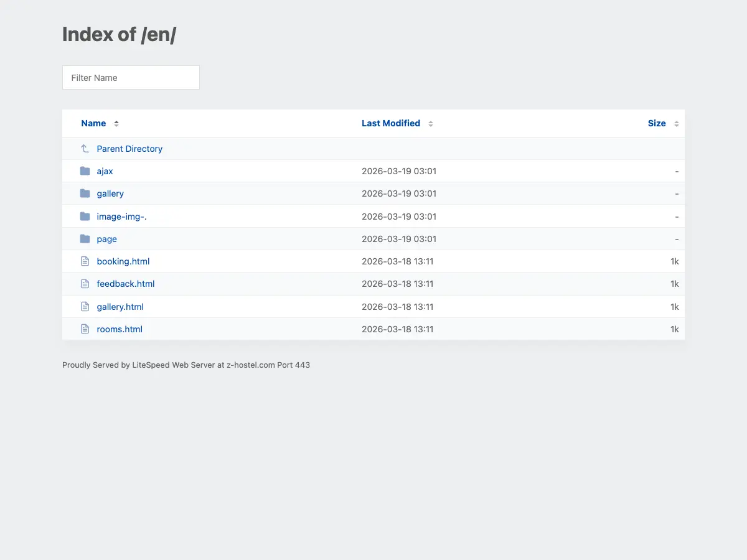Click the 1k size of rooms.html
This screenshot has width=747, height=560.
tap(674, 329)
